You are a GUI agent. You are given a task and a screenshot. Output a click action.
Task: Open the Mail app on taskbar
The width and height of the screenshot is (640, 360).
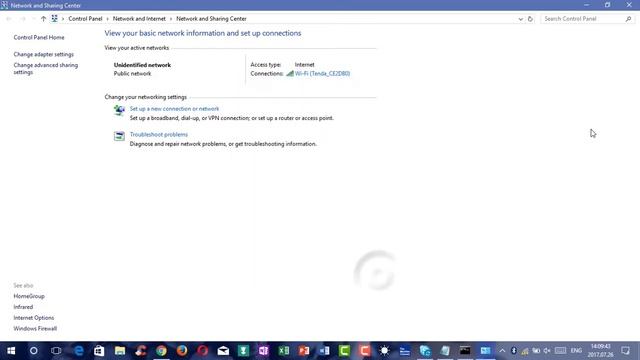tap(223, 351)
